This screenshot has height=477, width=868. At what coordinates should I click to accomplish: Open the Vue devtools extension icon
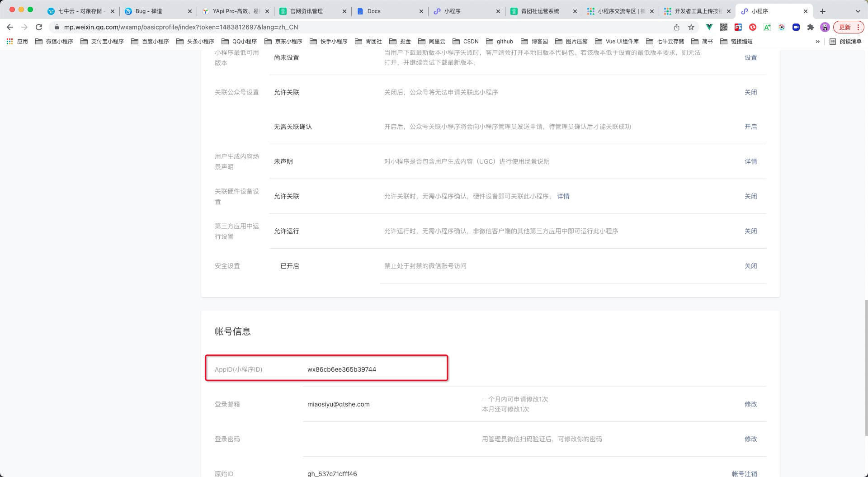[709, 27]
